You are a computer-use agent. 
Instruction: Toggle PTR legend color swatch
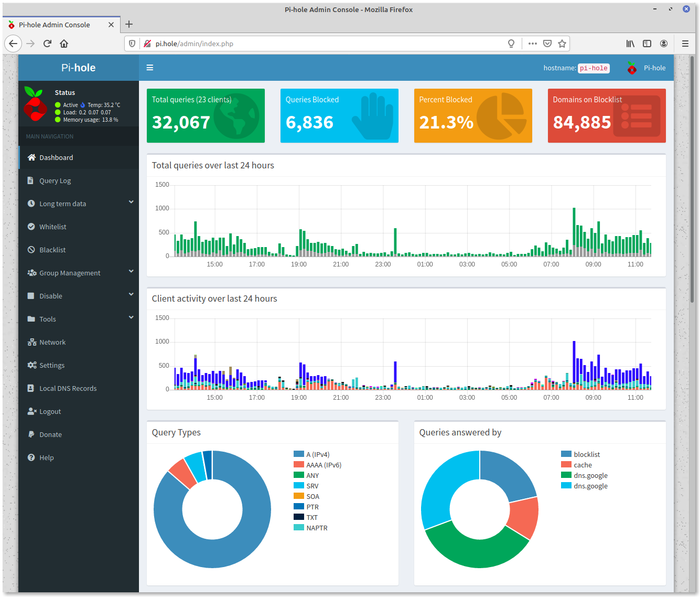pyautogui.click(x=299, y=507)
